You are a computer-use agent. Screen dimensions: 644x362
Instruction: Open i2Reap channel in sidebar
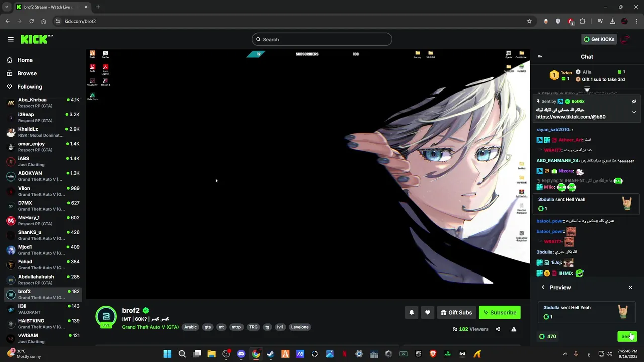coord(43,117)
